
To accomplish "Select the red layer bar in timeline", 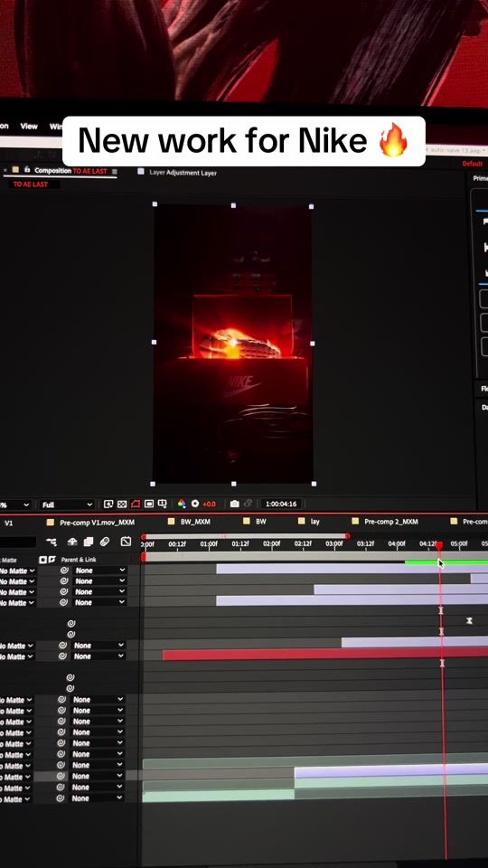I will (x=325, y=655).
